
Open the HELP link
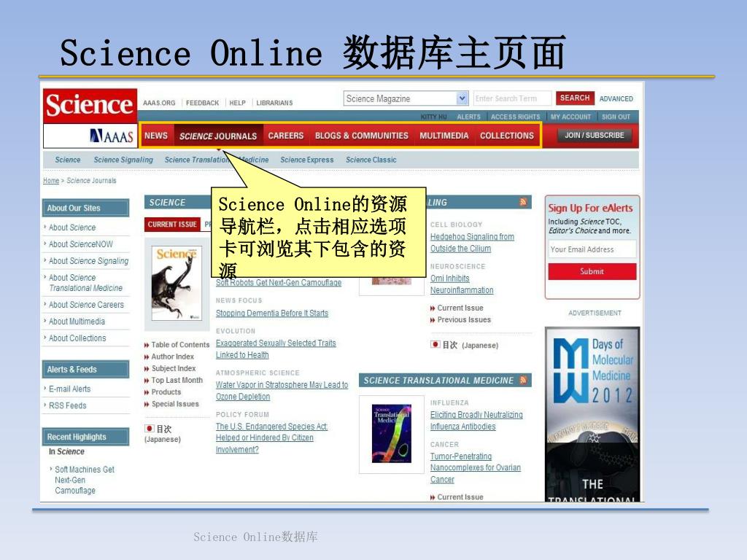[x=237, y=103]
